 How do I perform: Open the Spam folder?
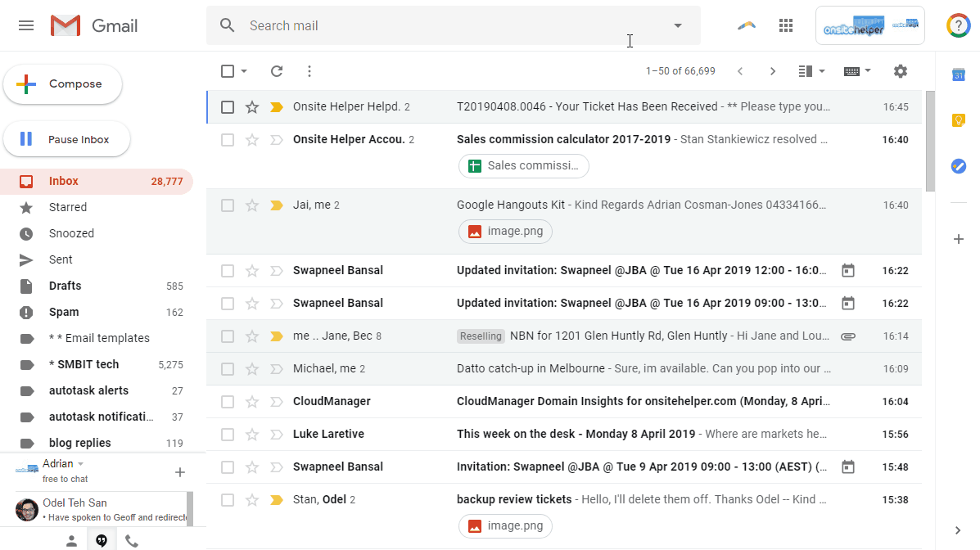pyautogui.click(x=97, y=313)
